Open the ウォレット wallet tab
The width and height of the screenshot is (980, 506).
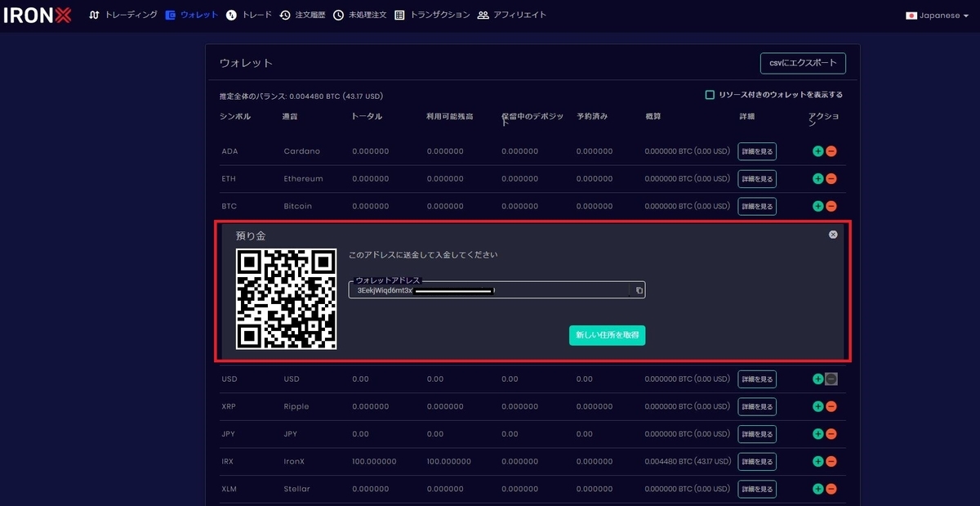pyautogui.click(x=192, y=15)
